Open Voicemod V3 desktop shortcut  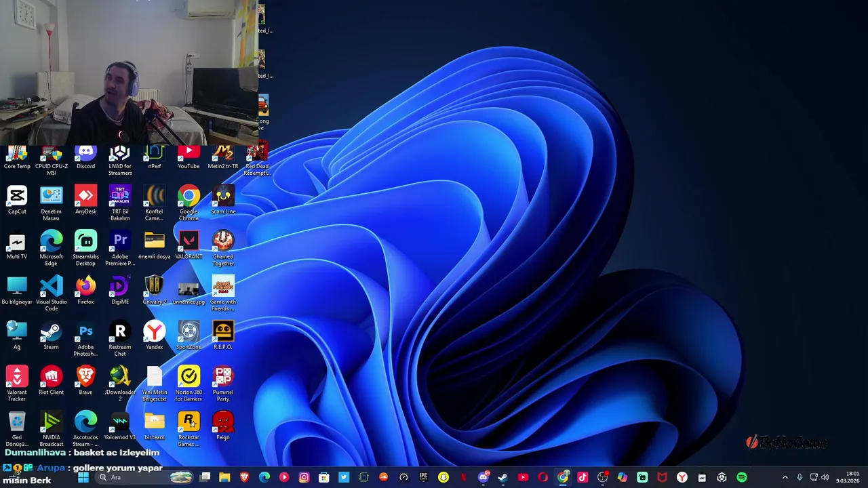click(x=120, y=426)
